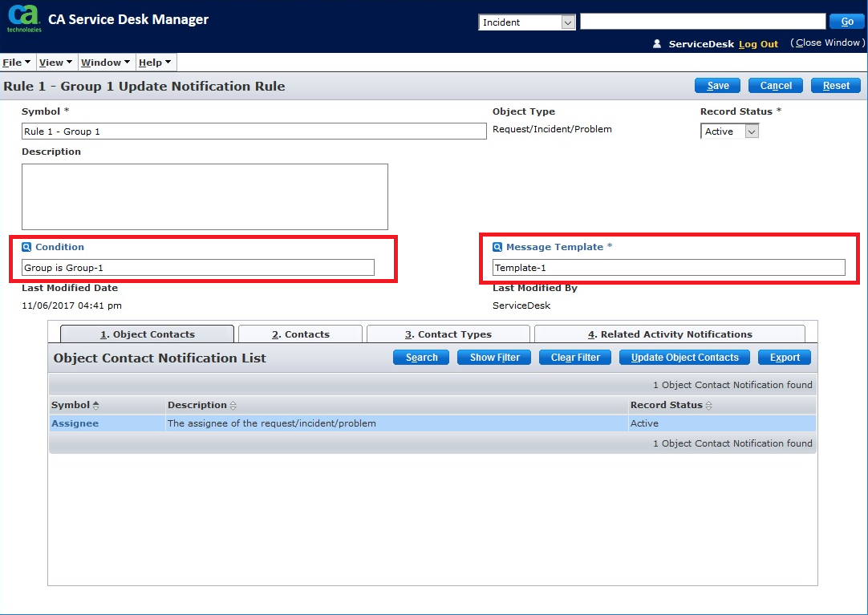Open the Related Activity Notifications tab
The height and width of the screenshot is (615, 868).
click(x=669, y=334)
